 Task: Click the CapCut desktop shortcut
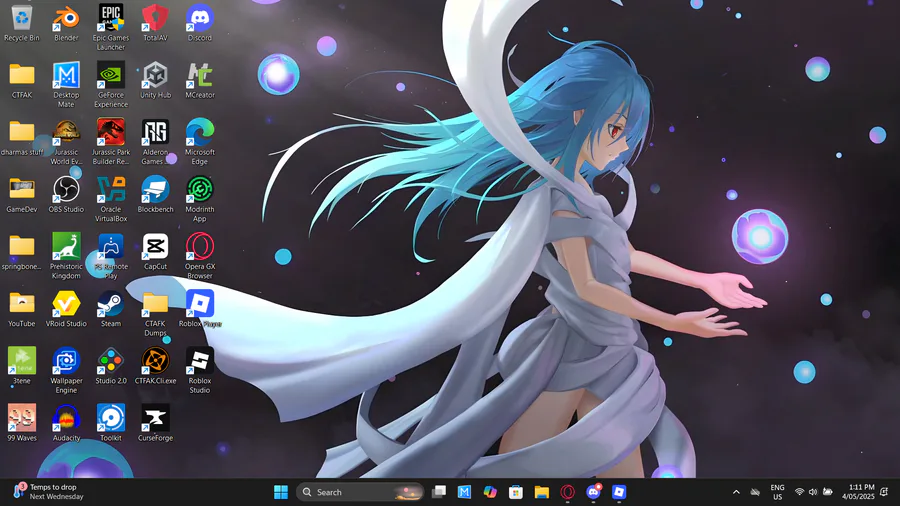(x=155, y=252)
